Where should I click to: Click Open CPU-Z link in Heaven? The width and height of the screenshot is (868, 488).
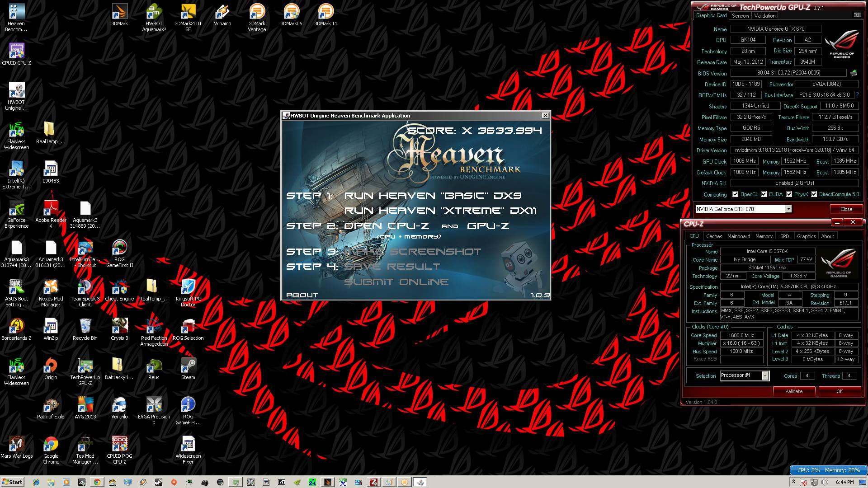(x=387, y=226)
